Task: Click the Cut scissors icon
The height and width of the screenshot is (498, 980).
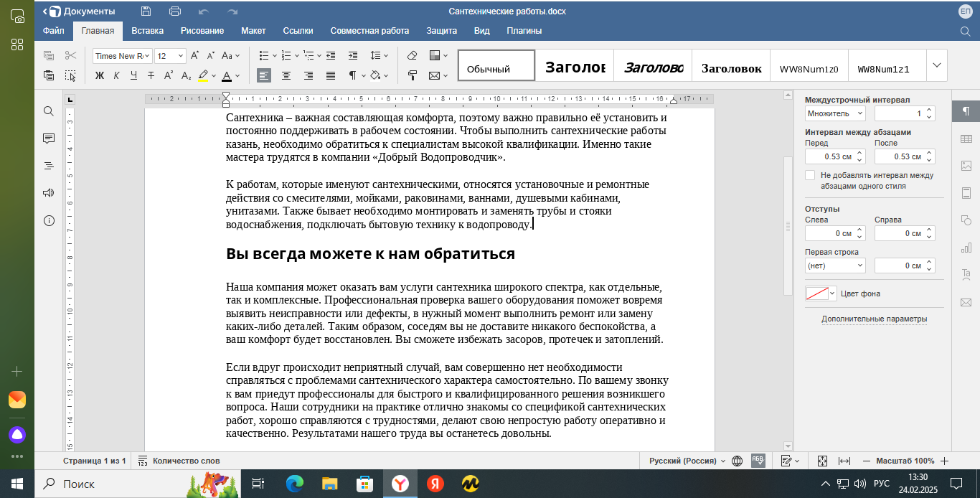Action: tap(70, 55)
